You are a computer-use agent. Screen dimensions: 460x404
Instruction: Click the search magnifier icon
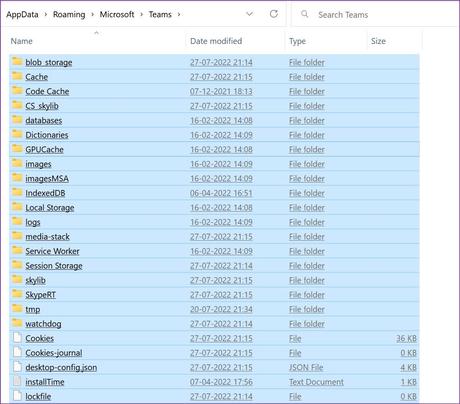(x=304, y=14)
